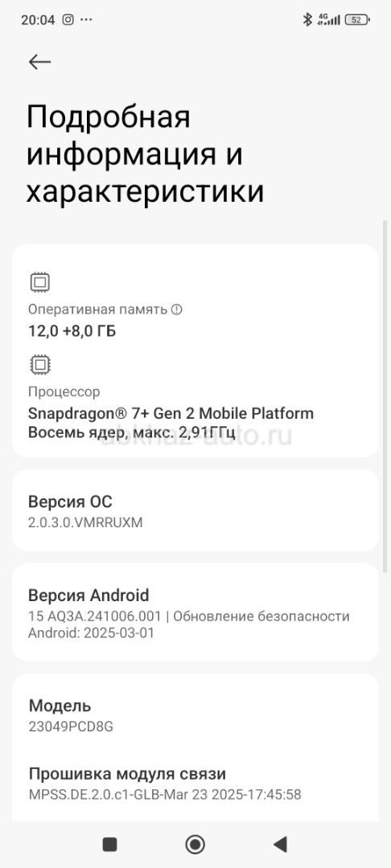Tap the battery indicator icon
The width and height of the screenshot is (391, 868).
coord(357,20)
